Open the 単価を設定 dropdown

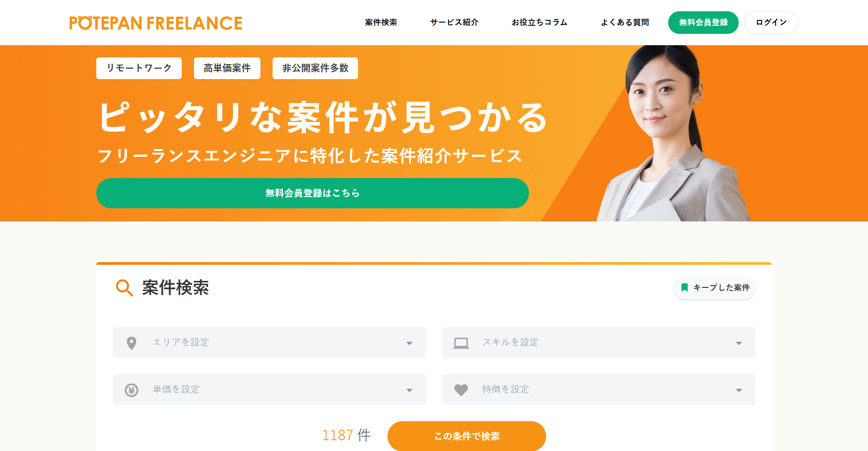click(x=269, y=390)
